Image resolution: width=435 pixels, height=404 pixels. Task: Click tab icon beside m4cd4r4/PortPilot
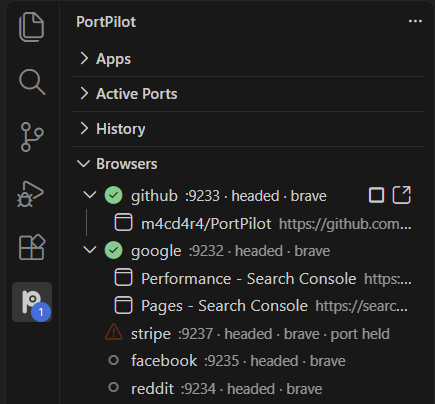[x=123, y=222]
